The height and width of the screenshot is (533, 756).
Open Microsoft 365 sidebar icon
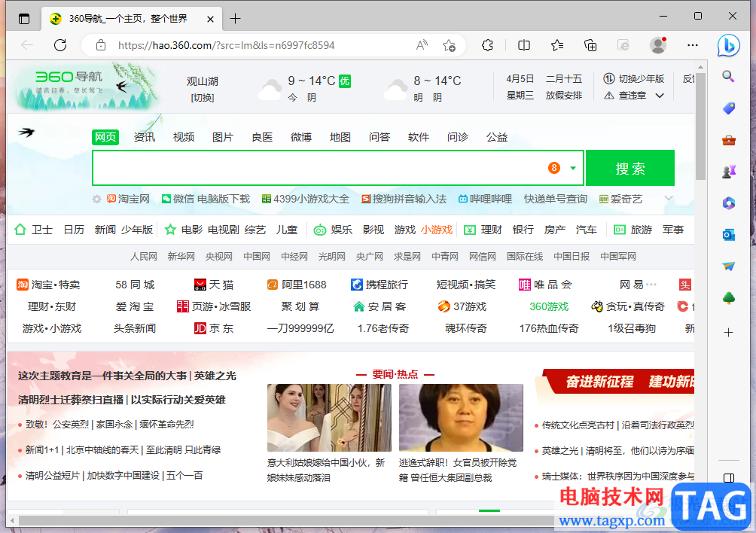[729, 203]
